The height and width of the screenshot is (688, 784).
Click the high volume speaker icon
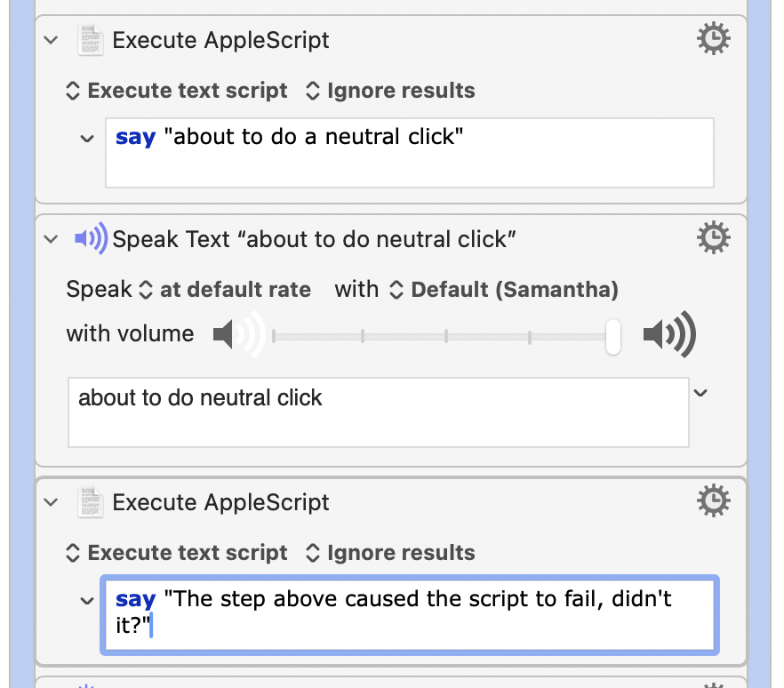click(669, 334)
